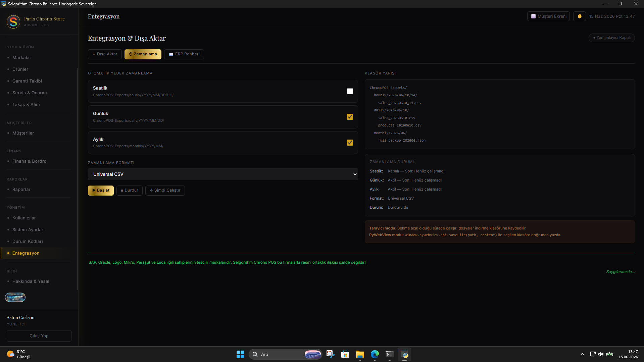644x362 pixels.
Task: Click the Durum: Durduruldu status text
Action: point(389,207)
